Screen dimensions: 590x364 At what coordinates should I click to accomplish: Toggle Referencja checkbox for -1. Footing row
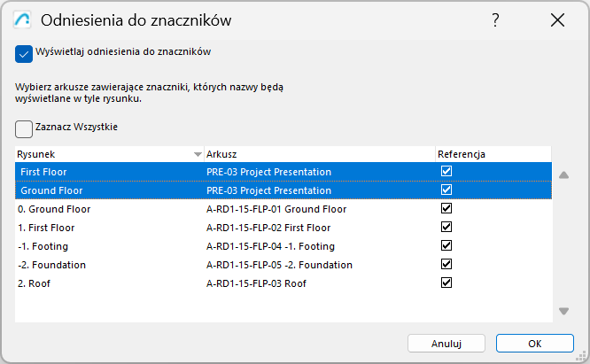[x=446, y=245]
